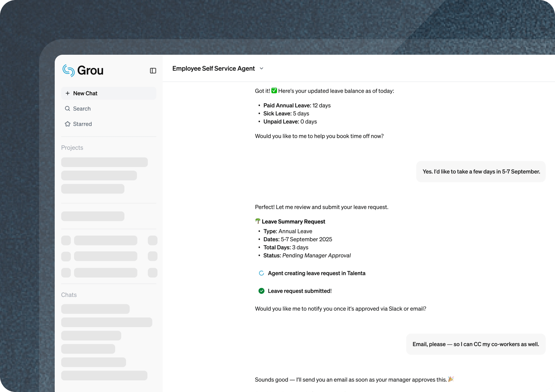Screen dimensions: 555x392
Task: Click the green checkmark beside Leave request submitted
Action: coord(261,291)
